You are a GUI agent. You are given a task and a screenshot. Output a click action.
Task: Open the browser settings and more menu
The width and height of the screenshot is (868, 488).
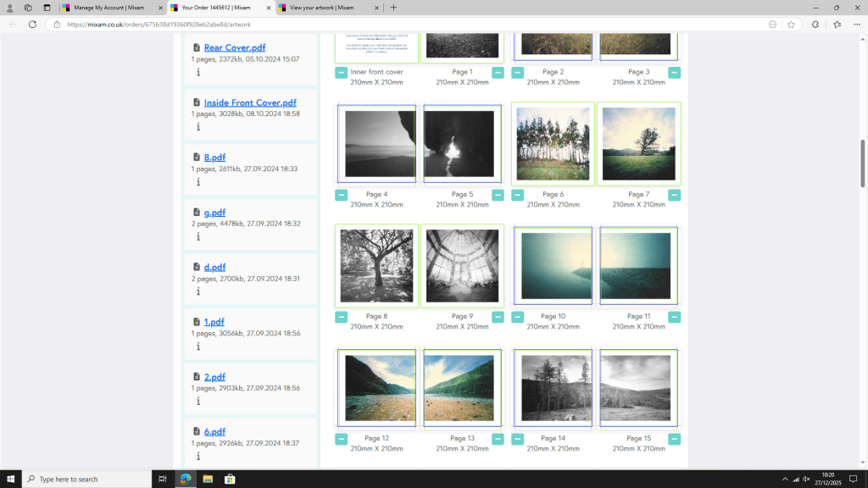tap(855, 25)
